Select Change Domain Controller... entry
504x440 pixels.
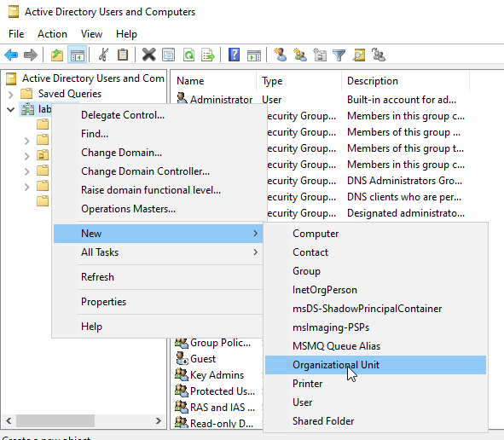pyautogui.click(x=158, y=171)
